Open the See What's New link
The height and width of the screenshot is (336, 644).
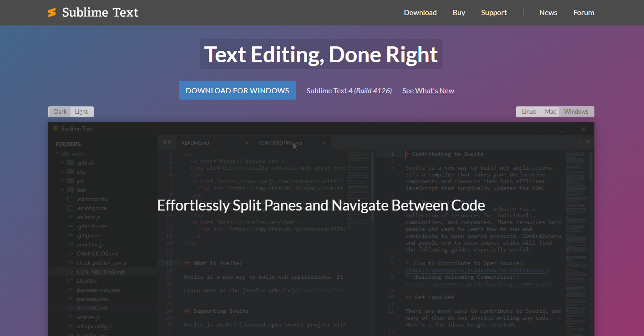coord(428,91)
